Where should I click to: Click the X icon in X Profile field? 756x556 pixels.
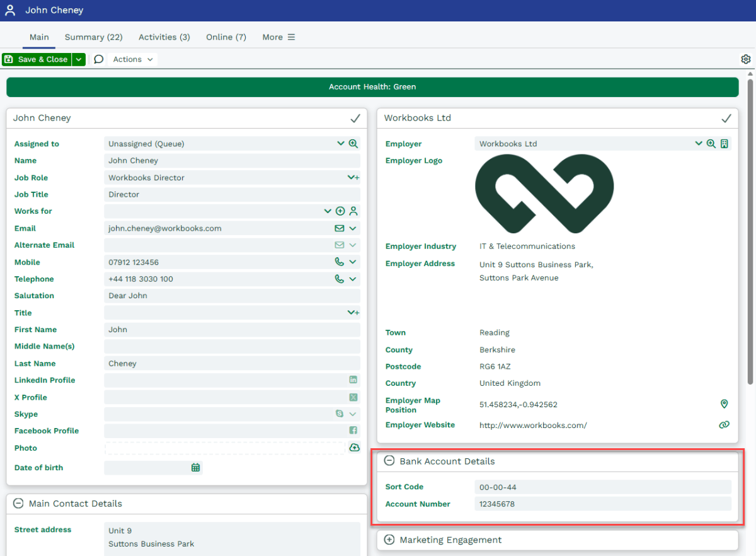point(353,397)
